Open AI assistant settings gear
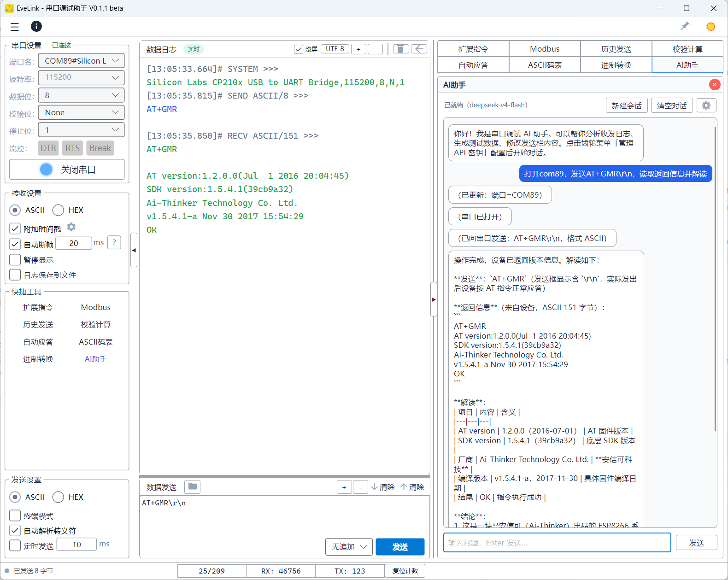The width and height of the screenshot is (728, 580). [706, 105]
